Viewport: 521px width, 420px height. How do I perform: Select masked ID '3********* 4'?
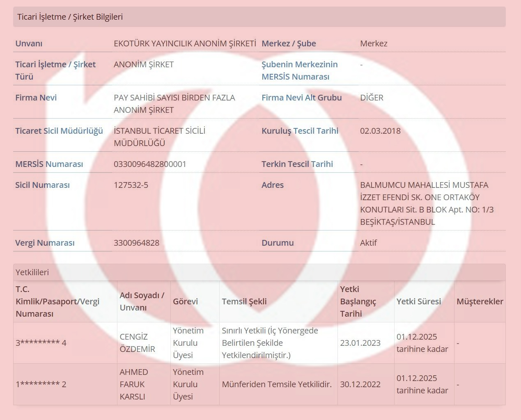coord(41,343)
